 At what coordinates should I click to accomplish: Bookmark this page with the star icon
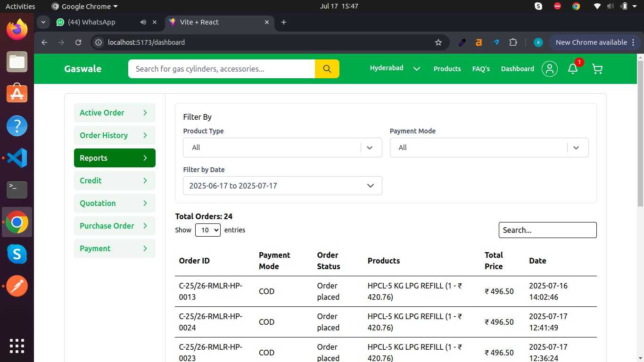[x=438, y=42]
